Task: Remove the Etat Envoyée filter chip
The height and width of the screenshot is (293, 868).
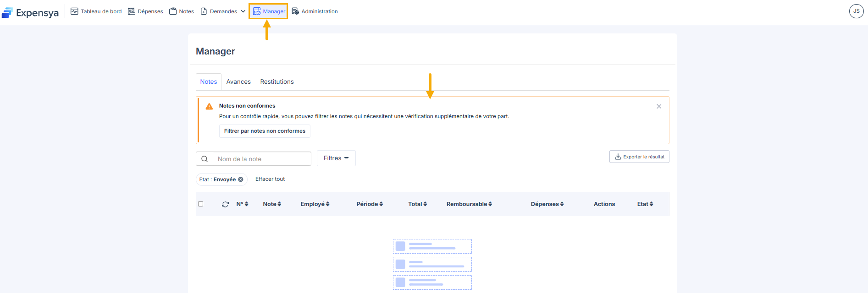Action: [x=241, y=179]
